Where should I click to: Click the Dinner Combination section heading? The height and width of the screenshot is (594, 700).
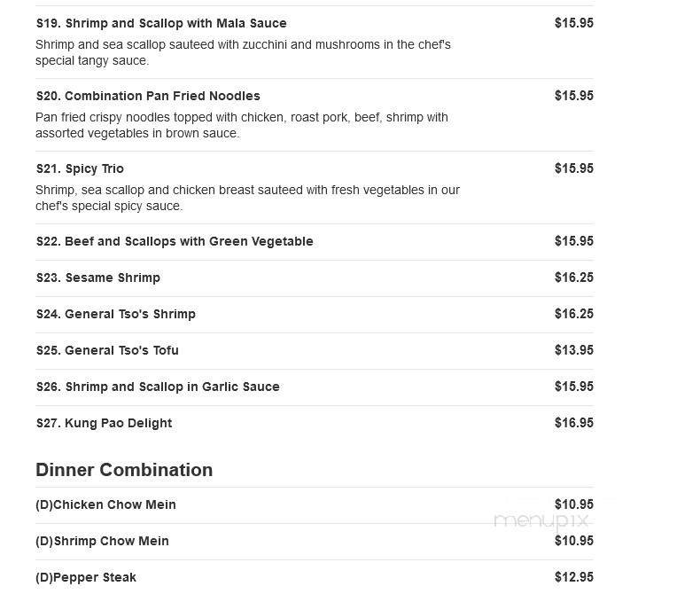click(x=124, y=470)
